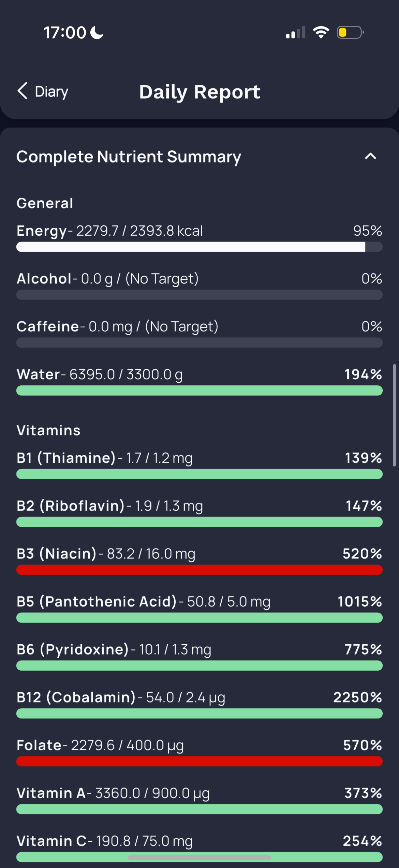Tap the back chevron next to Diary

(22, 91)
